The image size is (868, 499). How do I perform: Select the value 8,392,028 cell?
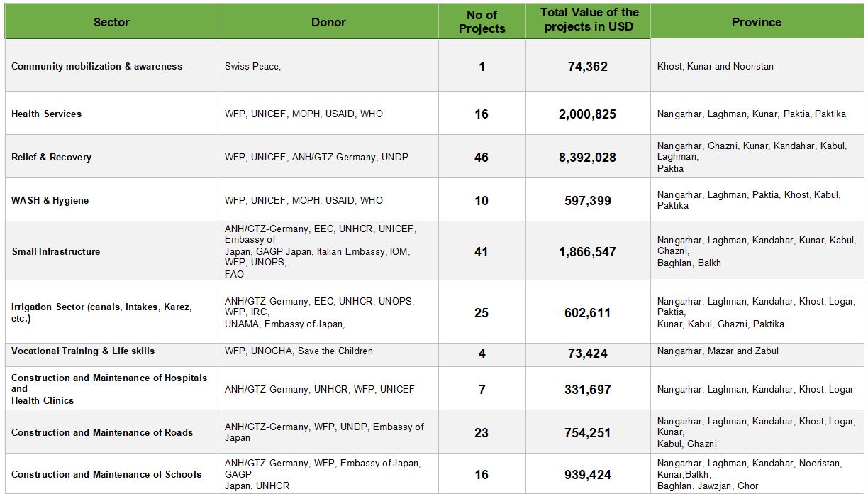[588, 157]
